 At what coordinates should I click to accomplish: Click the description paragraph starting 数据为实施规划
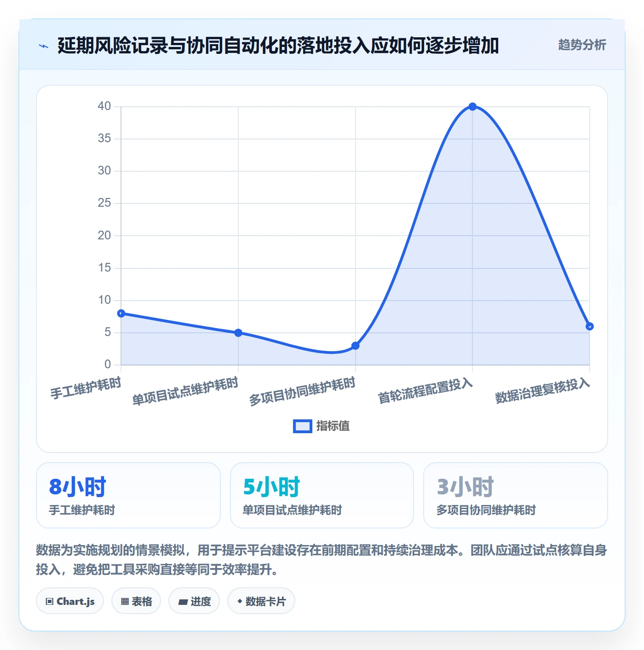(x=322, y=560)
